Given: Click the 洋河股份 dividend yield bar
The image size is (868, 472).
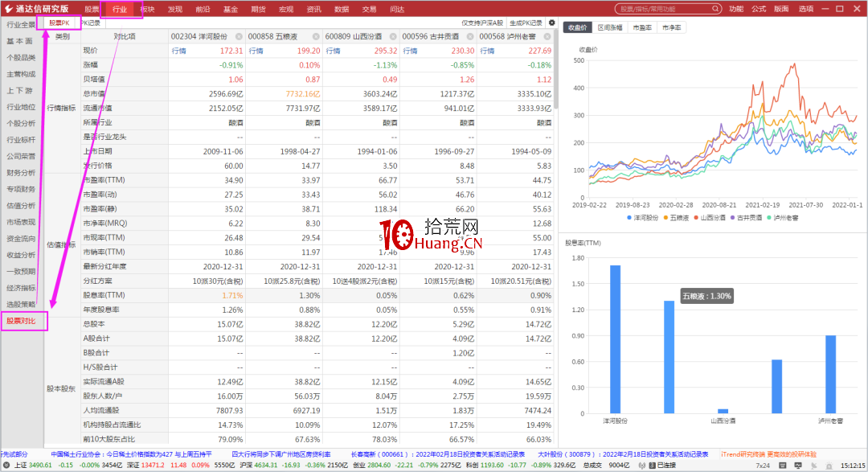Looking at the screenshot, I should pos(615,339).
